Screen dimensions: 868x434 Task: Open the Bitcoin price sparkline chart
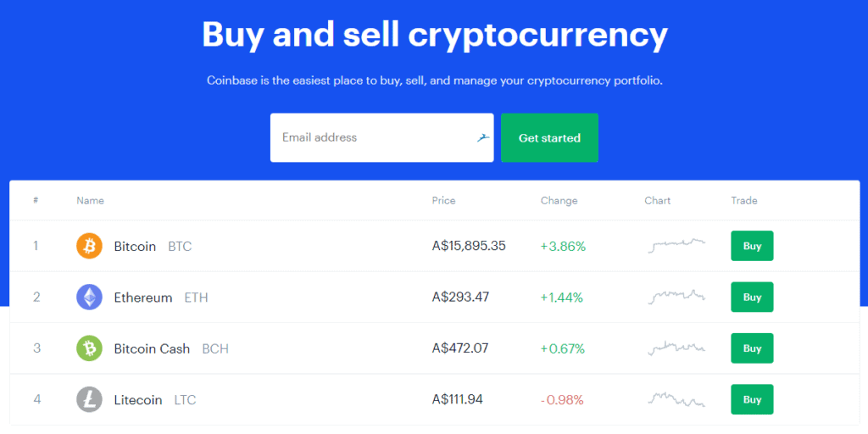676,246
